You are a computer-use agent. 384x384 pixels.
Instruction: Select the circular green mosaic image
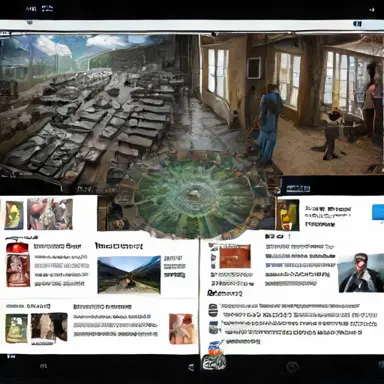tap(197, 196)
